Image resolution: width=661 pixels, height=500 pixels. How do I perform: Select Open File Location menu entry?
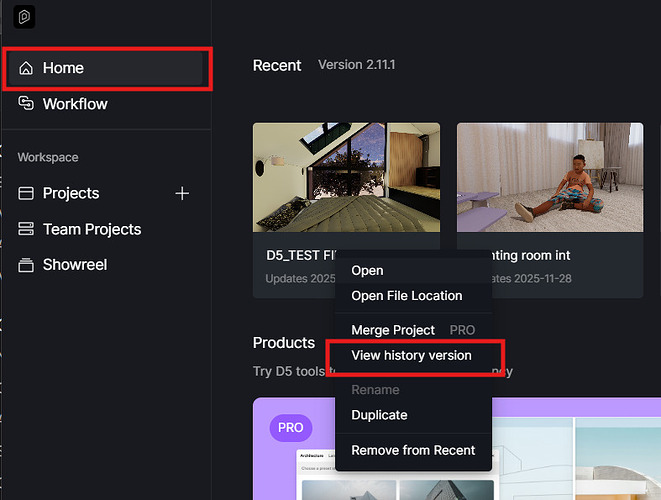click(x=406, y=295)
